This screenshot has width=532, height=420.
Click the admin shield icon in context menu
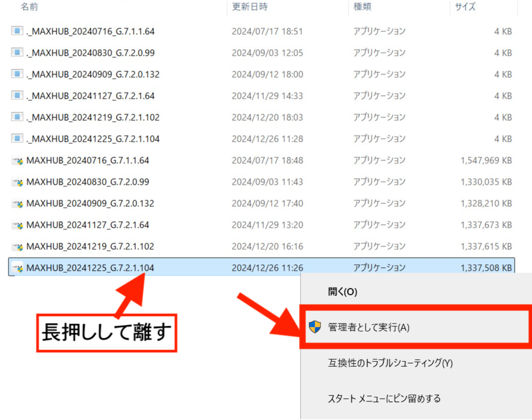pyautogui.click(x=315, y=327)
